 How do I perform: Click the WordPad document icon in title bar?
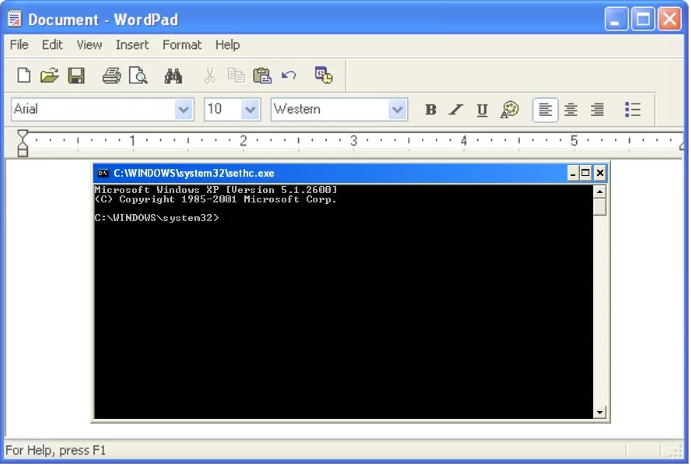pos(15,19)
